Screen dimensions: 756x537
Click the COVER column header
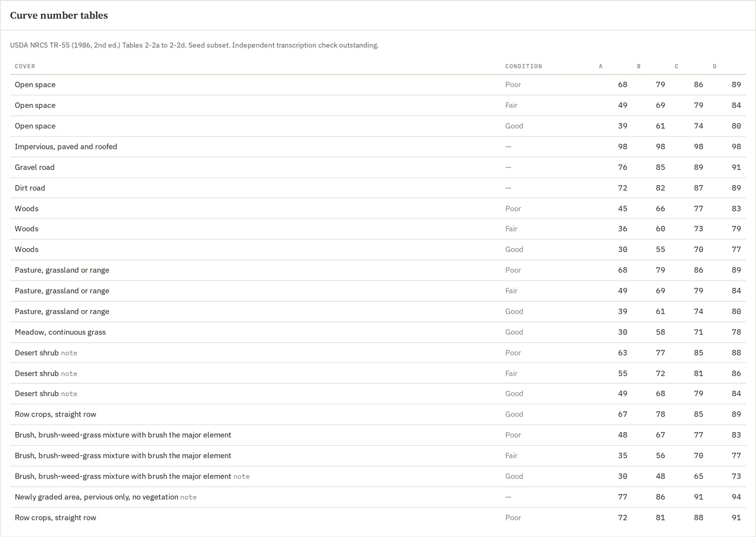(x=25, y=66)
